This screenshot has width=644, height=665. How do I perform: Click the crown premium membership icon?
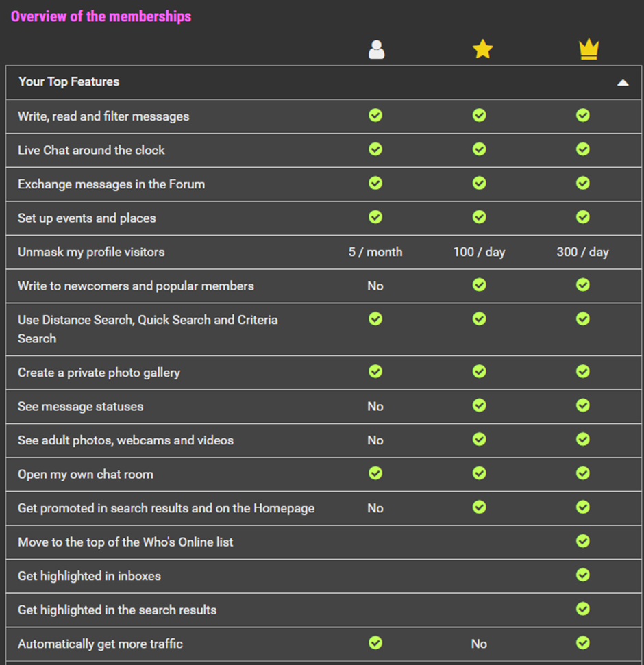click(x=589, y=49)
